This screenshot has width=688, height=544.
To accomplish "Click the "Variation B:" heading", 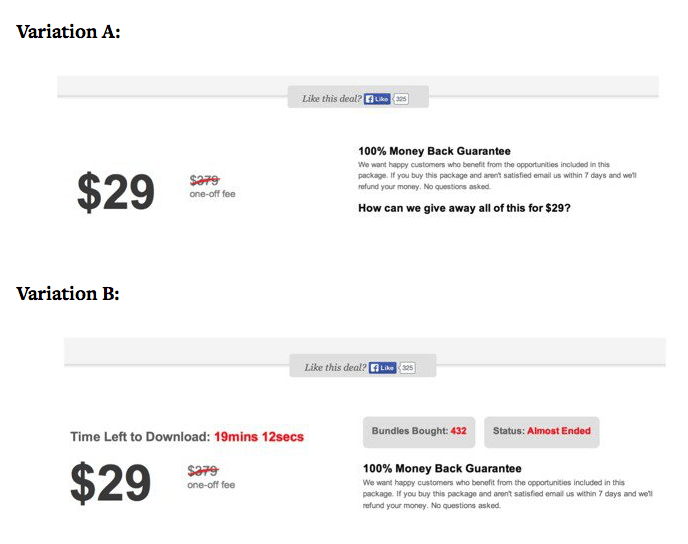I will (x=68, y=294).
